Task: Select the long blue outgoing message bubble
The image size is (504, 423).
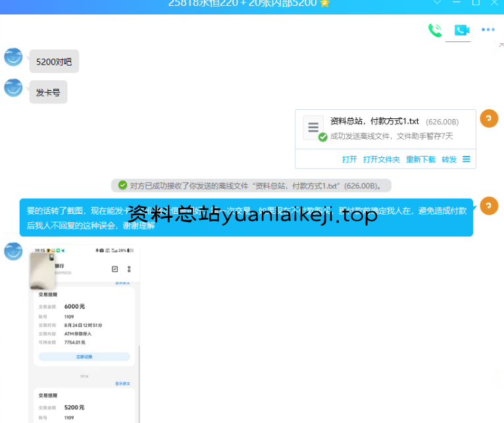Action: 246,217
